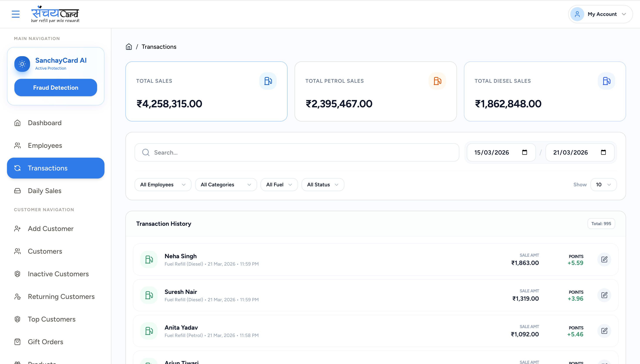
Task: Navigate to Employees page
Action: point(56,145)
